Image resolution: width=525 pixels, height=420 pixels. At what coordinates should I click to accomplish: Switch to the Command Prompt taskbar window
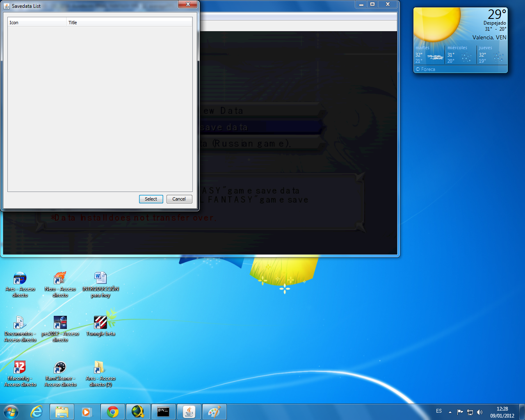(163, 412)
